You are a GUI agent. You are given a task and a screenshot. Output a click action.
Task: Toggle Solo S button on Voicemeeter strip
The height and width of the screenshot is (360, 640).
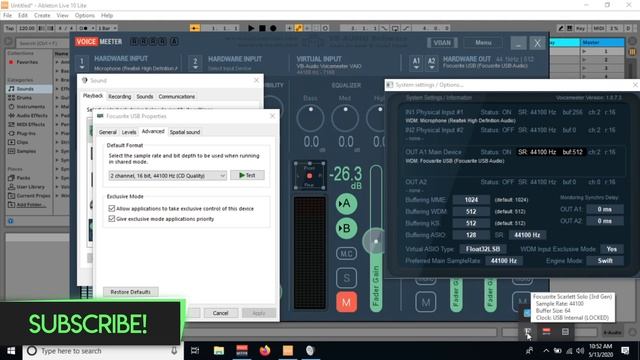click(346, 278)
